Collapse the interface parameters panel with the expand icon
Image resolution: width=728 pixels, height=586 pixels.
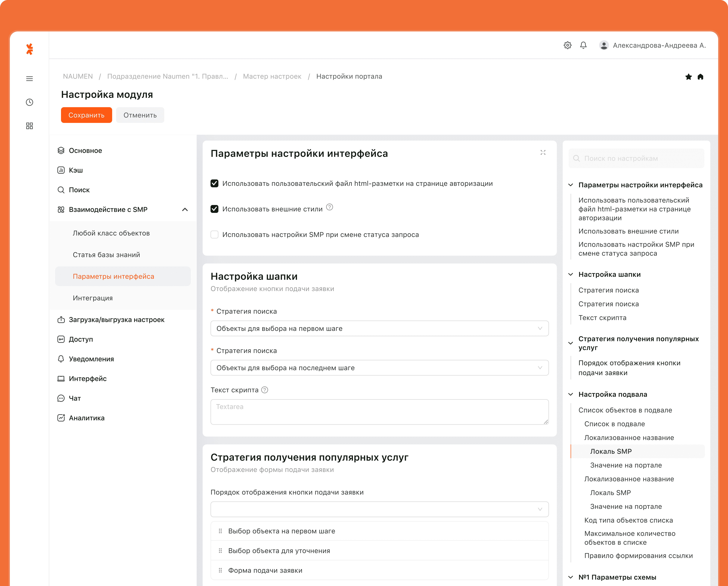point(543,153)
